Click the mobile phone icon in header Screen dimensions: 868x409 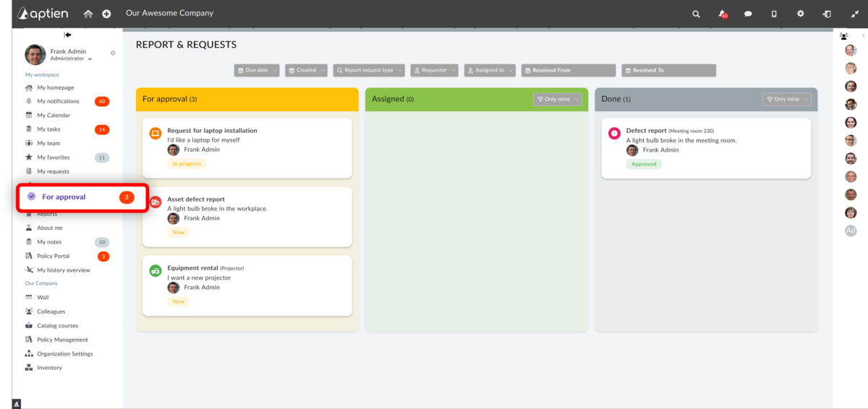(x=774, y=14)
